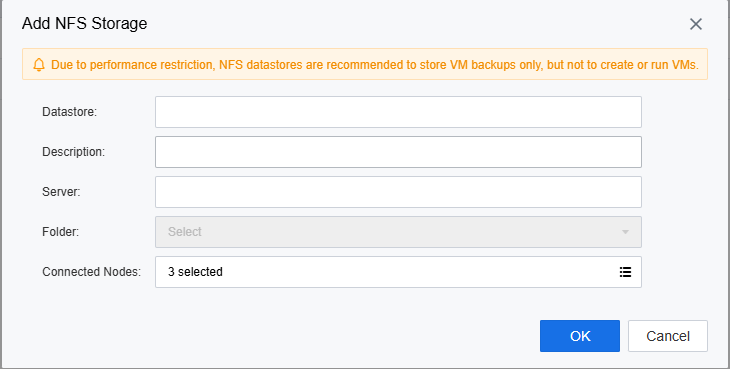Confirm with the OK button
The image size is (730, 369).
(580, 336)
